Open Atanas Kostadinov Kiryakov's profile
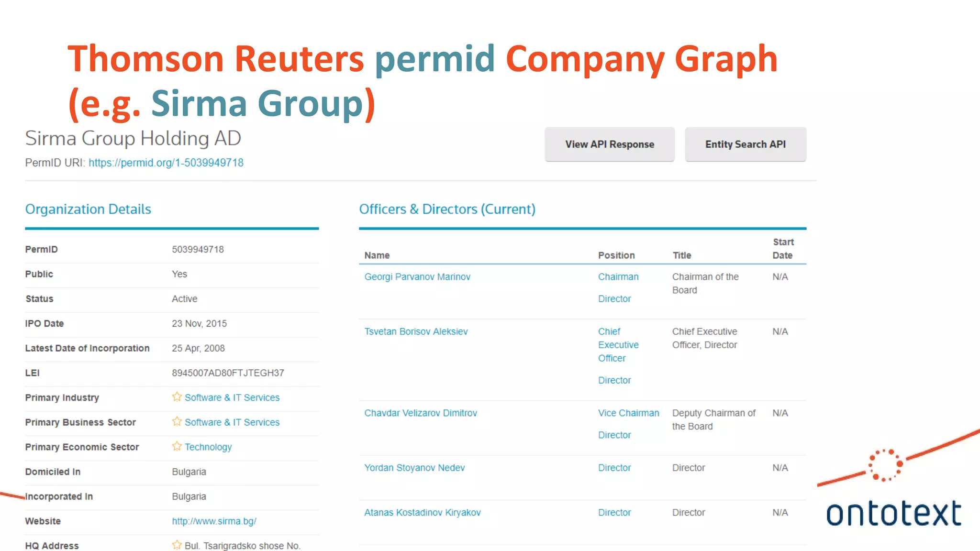980x551 pixels. 423,512
